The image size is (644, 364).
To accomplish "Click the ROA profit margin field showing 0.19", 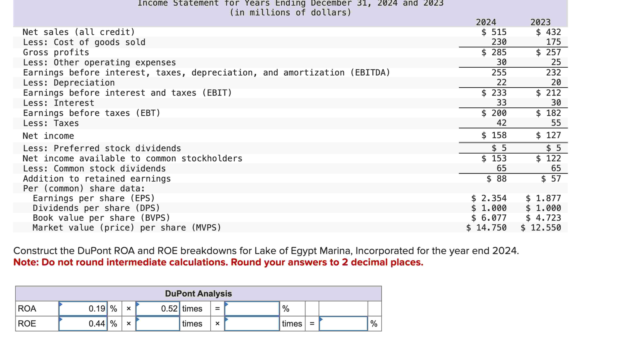I will pyautogui.click(x=83, y=309).
